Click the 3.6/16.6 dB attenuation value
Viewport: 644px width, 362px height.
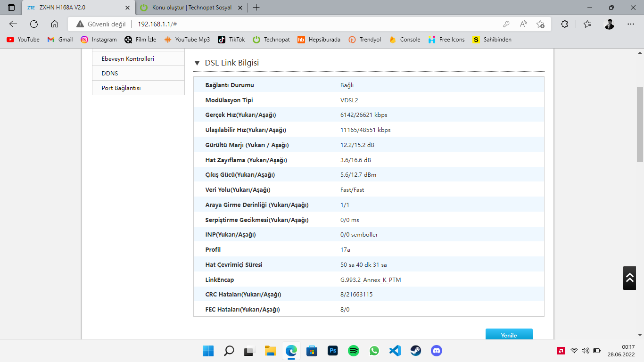[x=355, y=160]
